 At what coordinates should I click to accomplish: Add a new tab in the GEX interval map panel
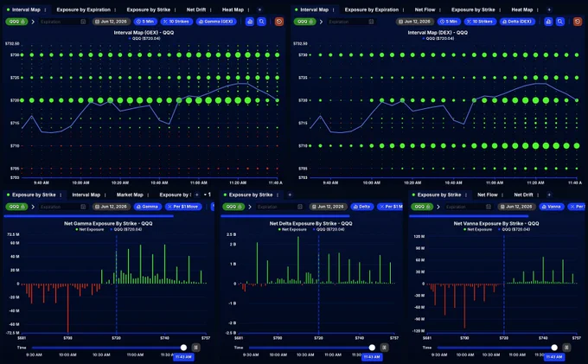(259, 10)
